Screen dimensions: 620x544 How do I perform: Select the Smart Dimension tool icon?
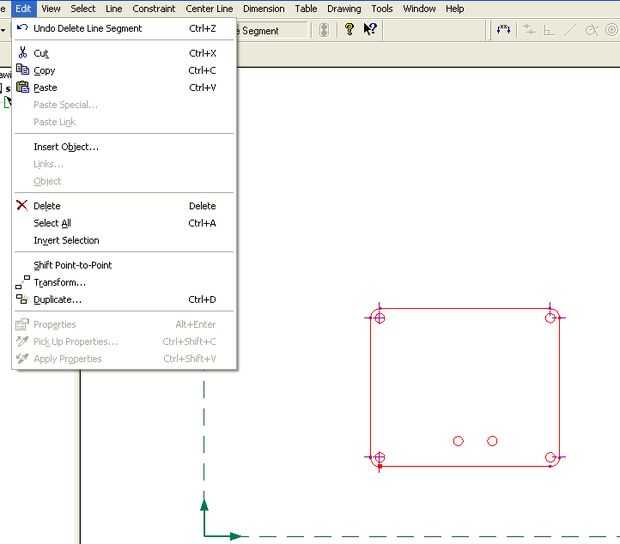503,30
